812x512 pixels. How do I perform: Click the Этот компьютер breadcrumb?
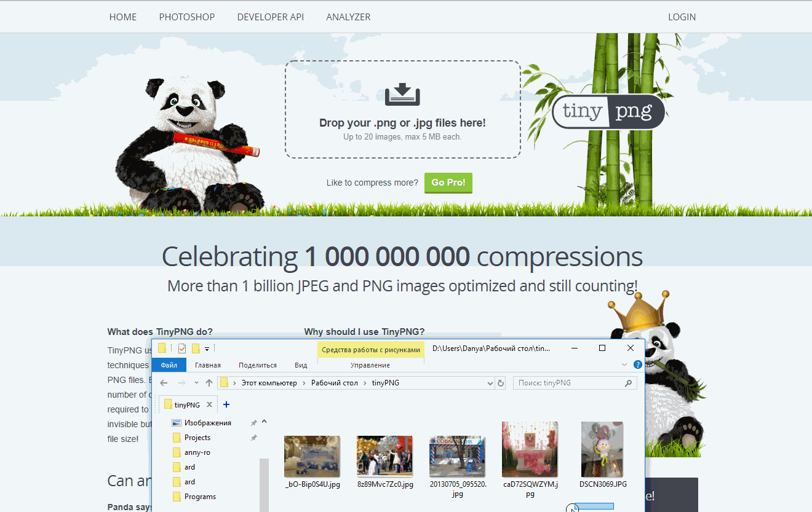pyautogui.click(x=269, y=383)
